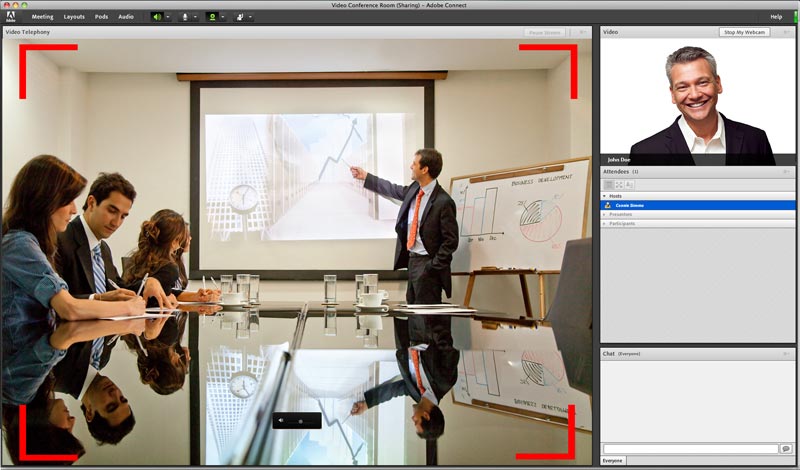Open the Layouts menu

pos(74,17)
